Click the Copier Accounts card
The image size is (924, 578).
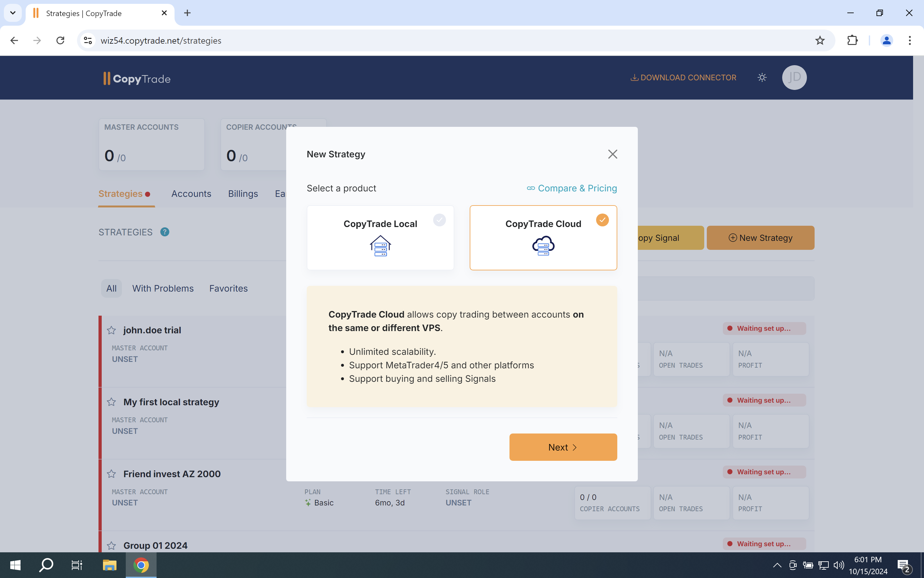point(253,144)
